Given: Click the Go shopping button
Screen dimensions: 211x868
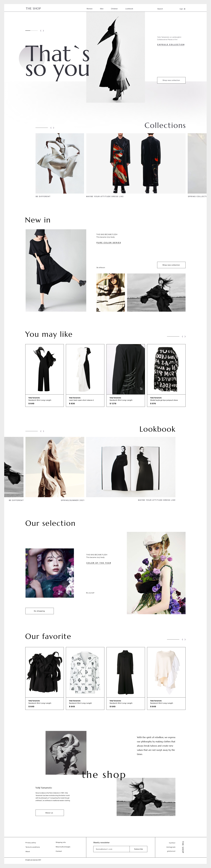Looking at the screenshot, I should click(40, 611).
